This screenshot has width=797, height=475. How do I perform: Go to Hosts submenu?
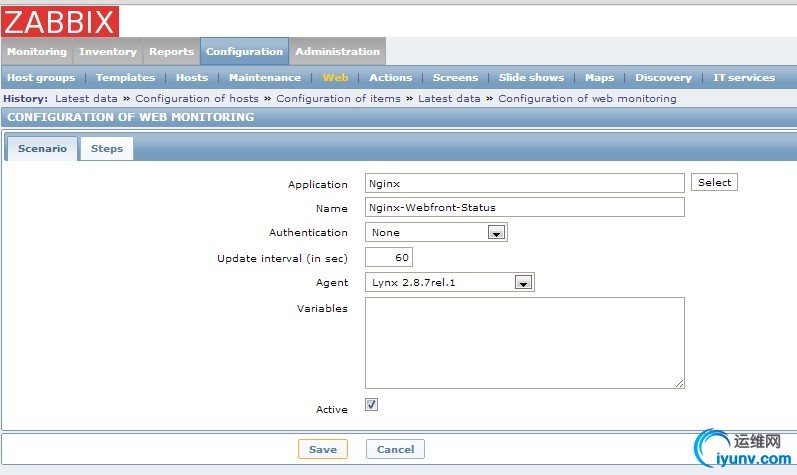[x=192, y=78]
